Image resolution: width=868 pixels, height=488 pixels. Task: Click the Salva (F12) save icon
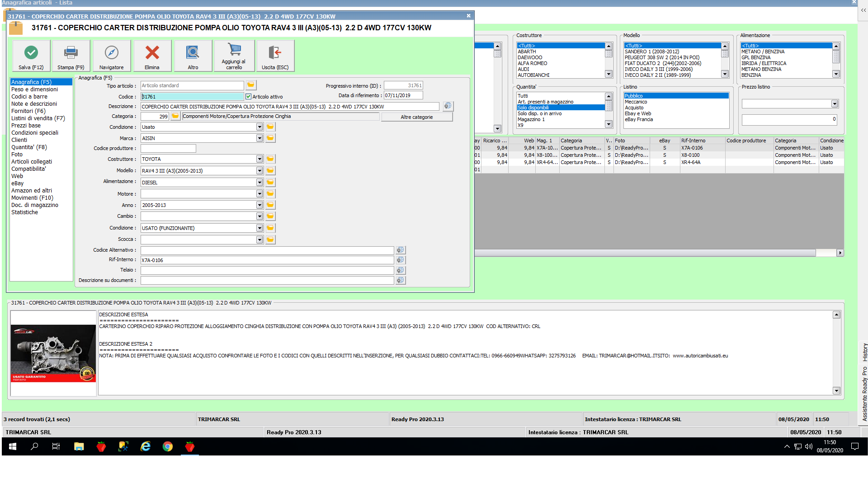(31, 56)
